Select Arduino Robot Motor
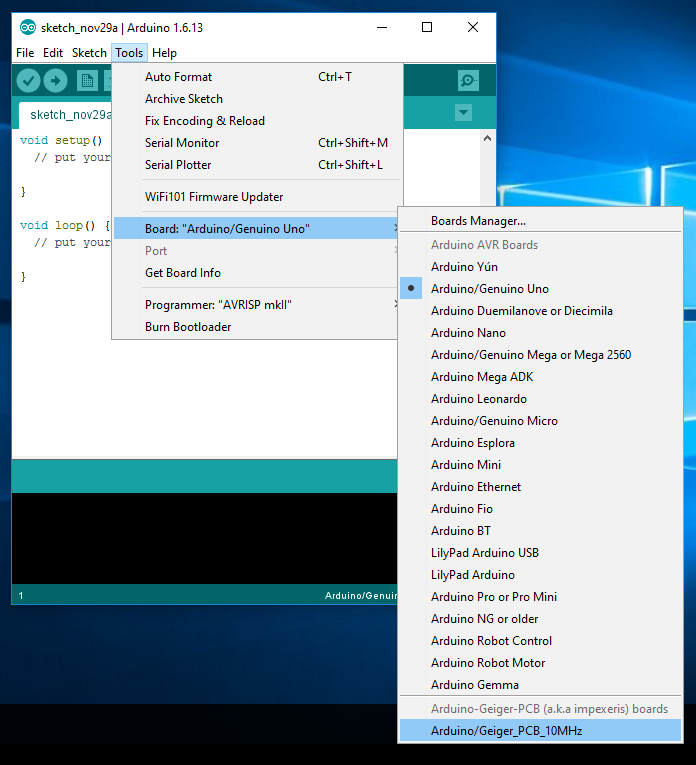 (x=540, y=662)
